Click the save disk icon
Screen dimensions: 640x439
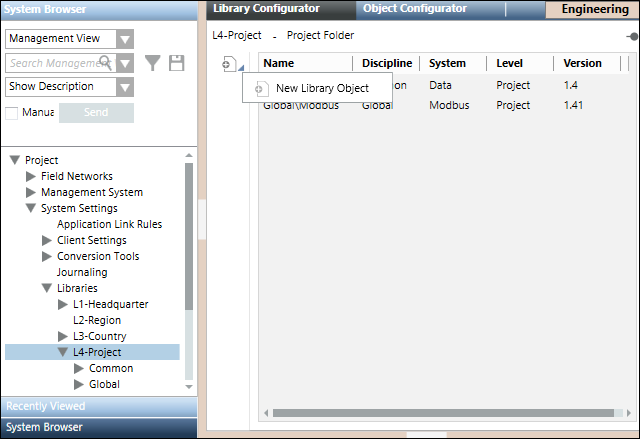pyautogui.click(x=177, y=63)
